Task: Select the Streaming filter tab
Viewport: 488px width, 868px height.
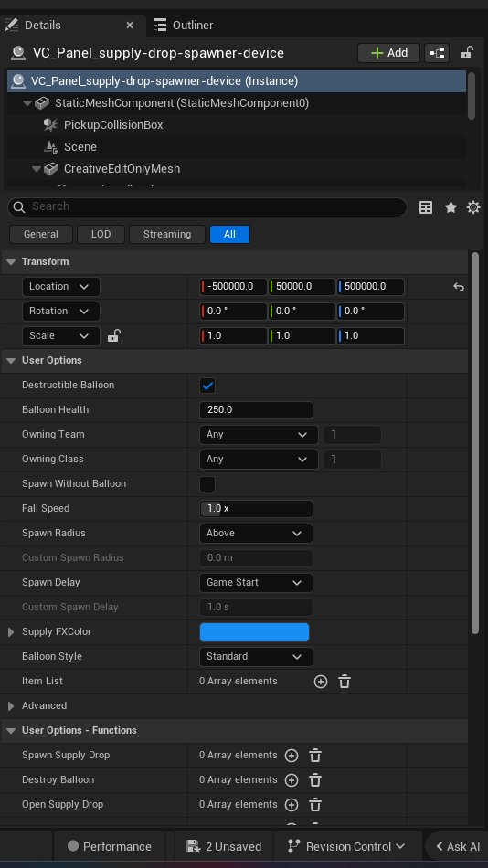Action: click(166, 234)
